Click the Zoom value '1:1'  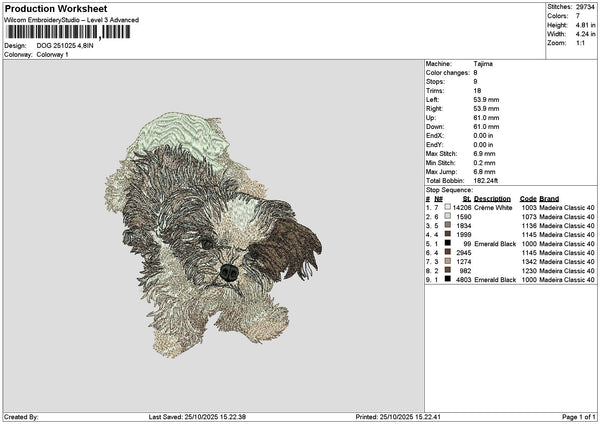point(580,43)
